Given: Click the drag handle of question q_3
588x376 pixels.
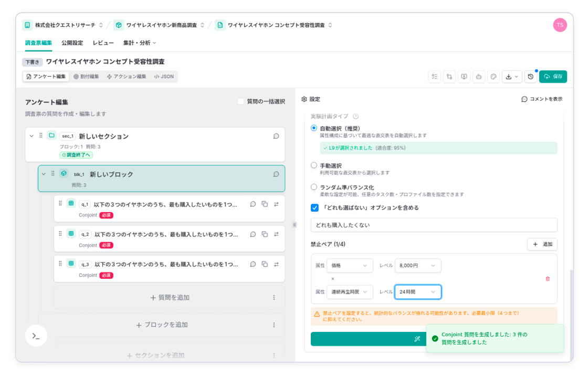Looking at the screenshot, I should tap(60, 264).
